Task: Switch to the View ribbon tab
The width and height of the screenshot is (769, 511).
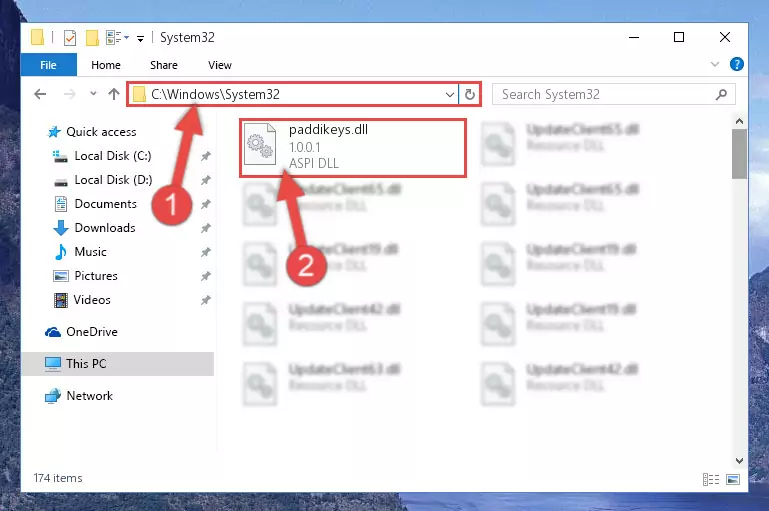Action: 220,65
